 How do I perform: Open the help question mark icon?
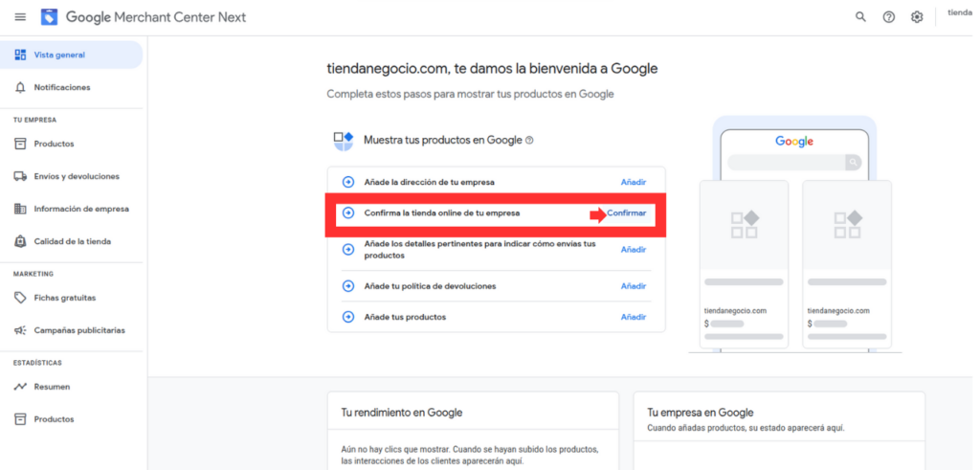coord(889,17)
